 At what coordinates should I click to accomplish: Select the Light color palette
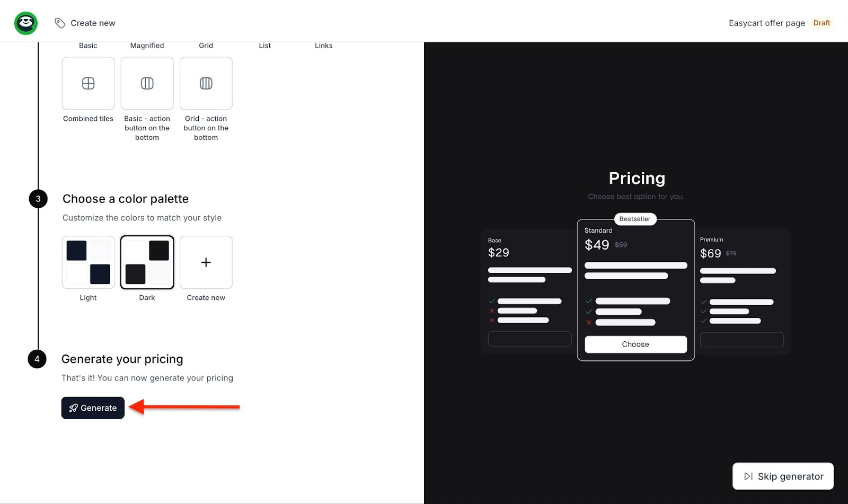tap(89, 262)
